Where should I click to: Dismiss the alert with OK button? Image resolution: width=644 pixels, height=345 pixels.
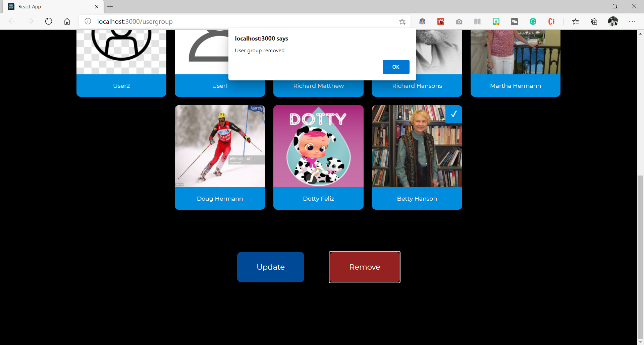coord(396,67)
